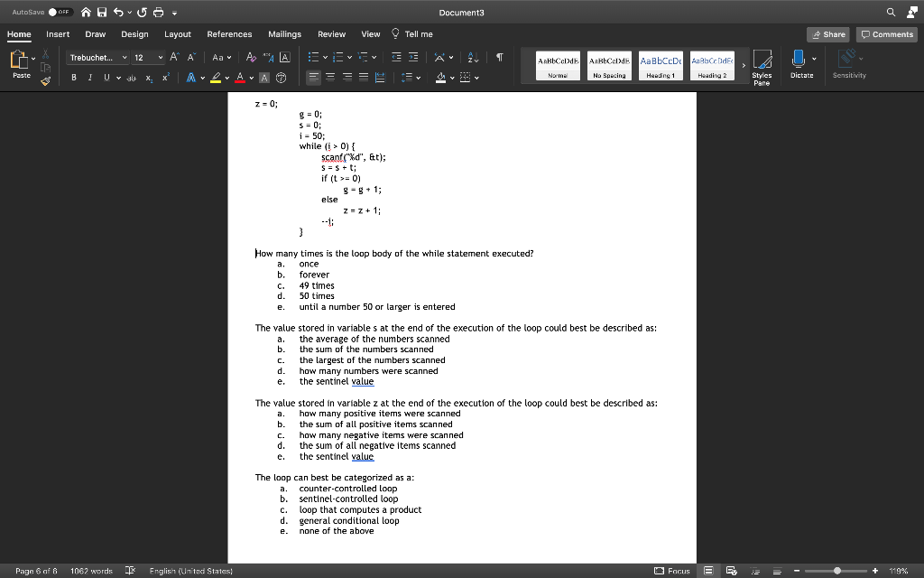Expand the font size dropdown
The image size is (924, 578).
tap(161, 57)
